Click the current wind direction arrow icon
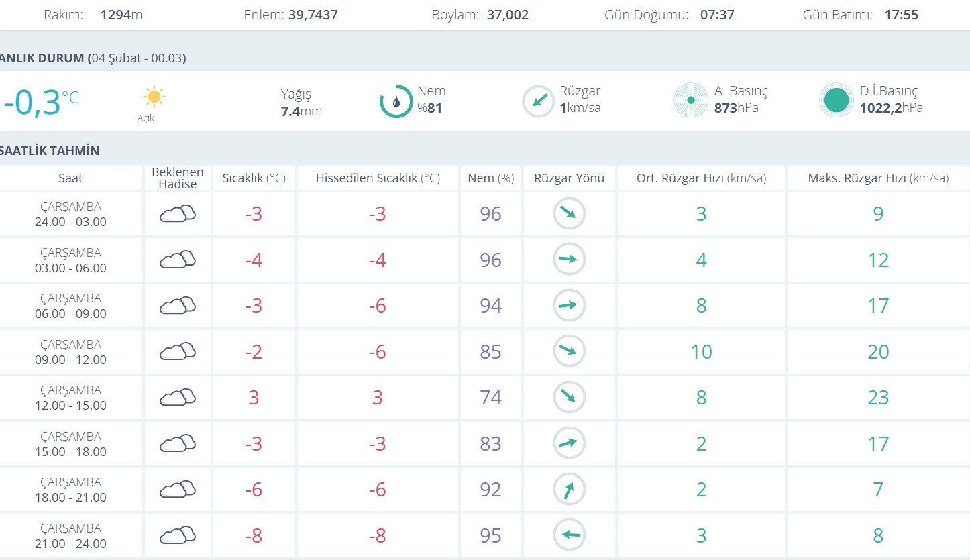 tap(538, 101)
